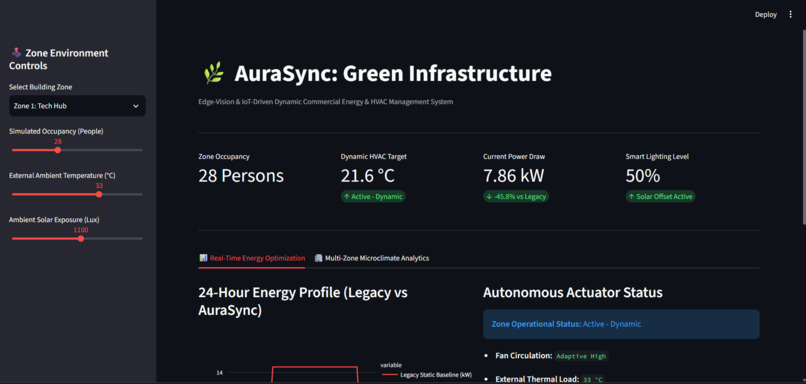Screen dimensions: 806x384
Task: Click the 'Current Power Draw' metric label
Action: [x=514, y=157]
